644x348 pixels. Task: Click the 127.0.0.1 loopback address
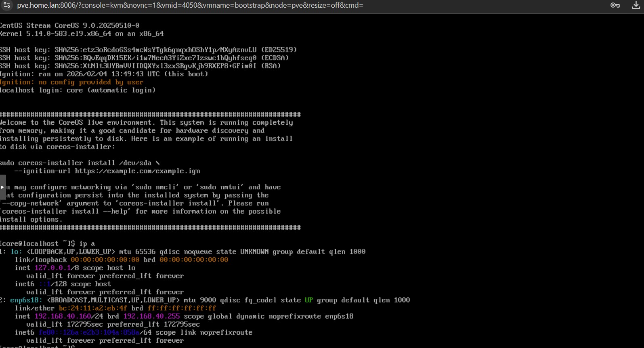pos(52,268)
